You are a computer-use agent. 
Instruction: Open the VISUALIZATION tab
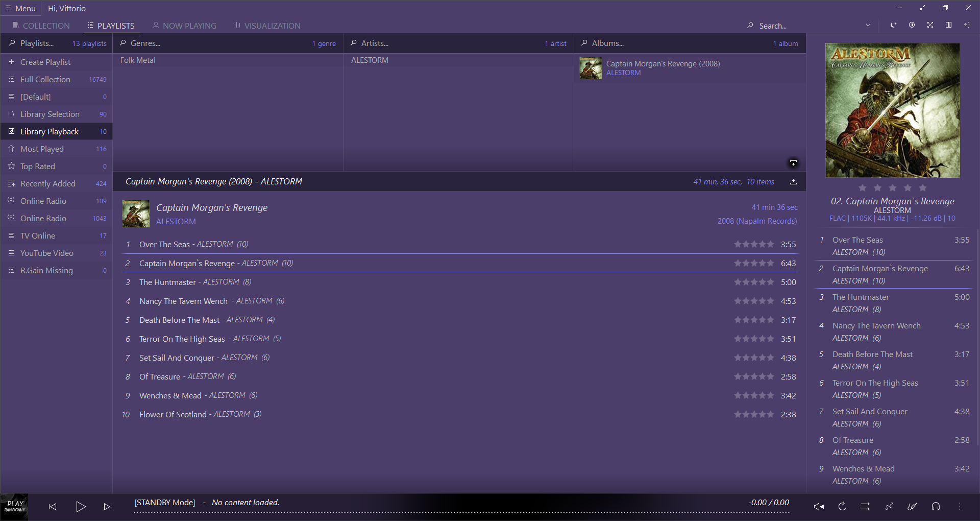point(267,26)
